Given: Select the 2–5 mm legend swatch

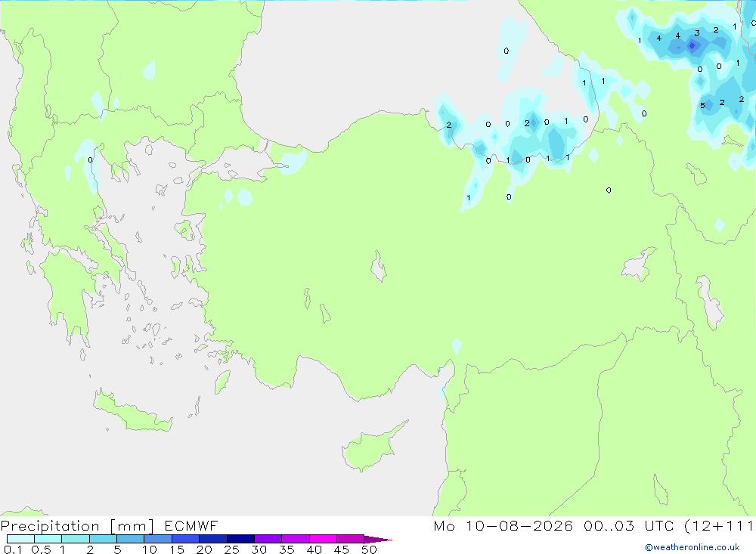Looking at the screenshot, I should 103,539.
